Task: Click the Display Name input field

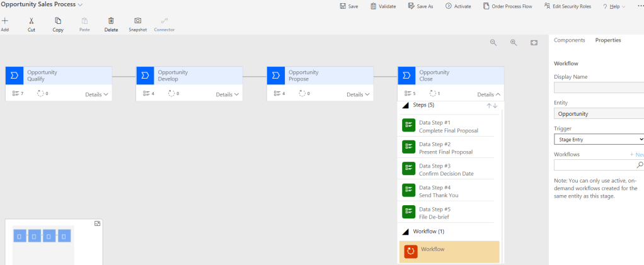Action: click(599, 88)
